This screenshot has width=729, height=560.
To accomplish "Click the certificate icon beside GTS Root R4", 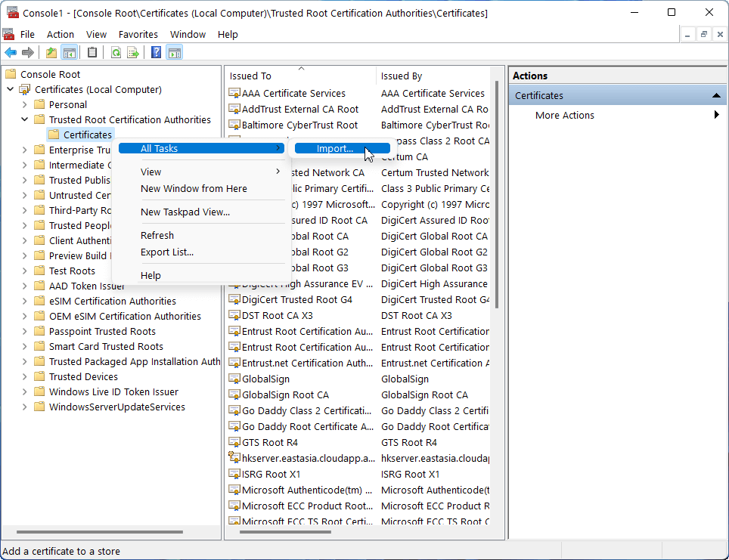I will pos(234,442).
